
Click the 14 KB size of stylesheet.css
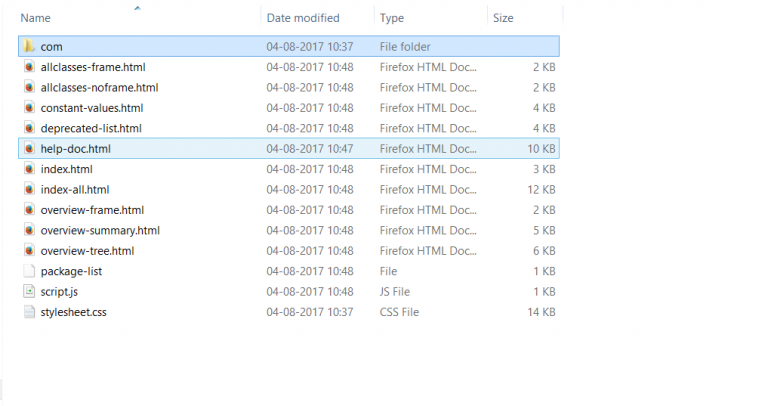pos(541,312)
